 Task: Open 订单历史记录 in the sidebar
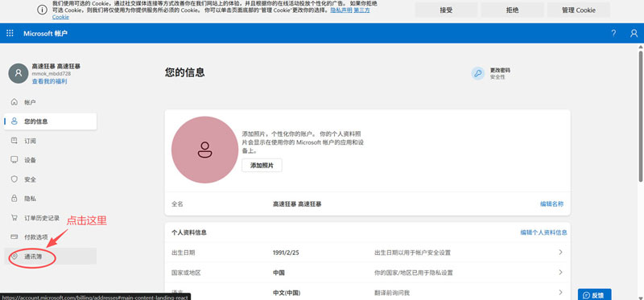coord(51,218)
